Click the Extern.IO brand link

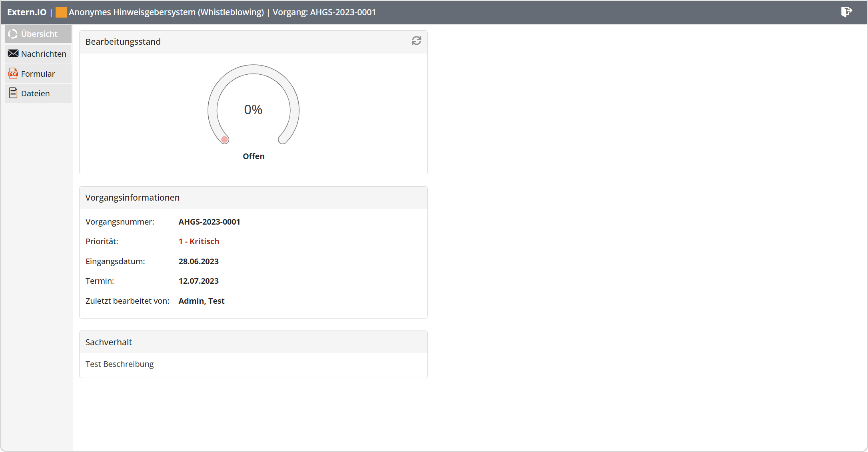pyautogui.click(x=27, y=12)
